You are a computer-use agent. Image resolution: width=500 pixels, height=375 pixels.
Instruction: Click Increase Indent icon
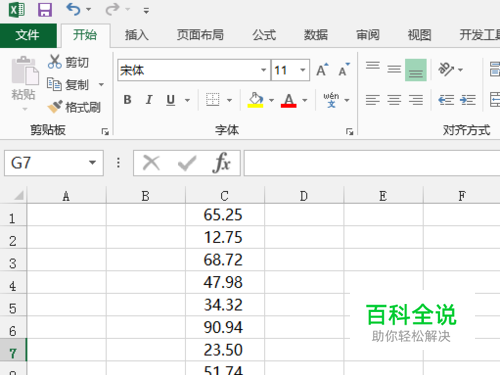click(x=468, y=100)
